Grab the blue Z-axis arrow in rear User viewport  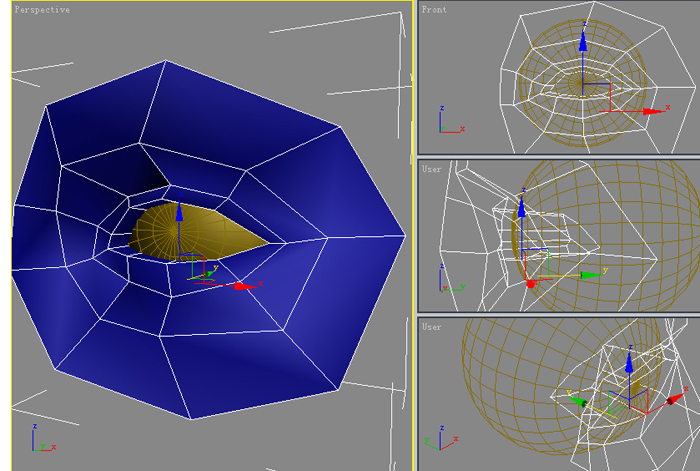(x=629, y=363)
